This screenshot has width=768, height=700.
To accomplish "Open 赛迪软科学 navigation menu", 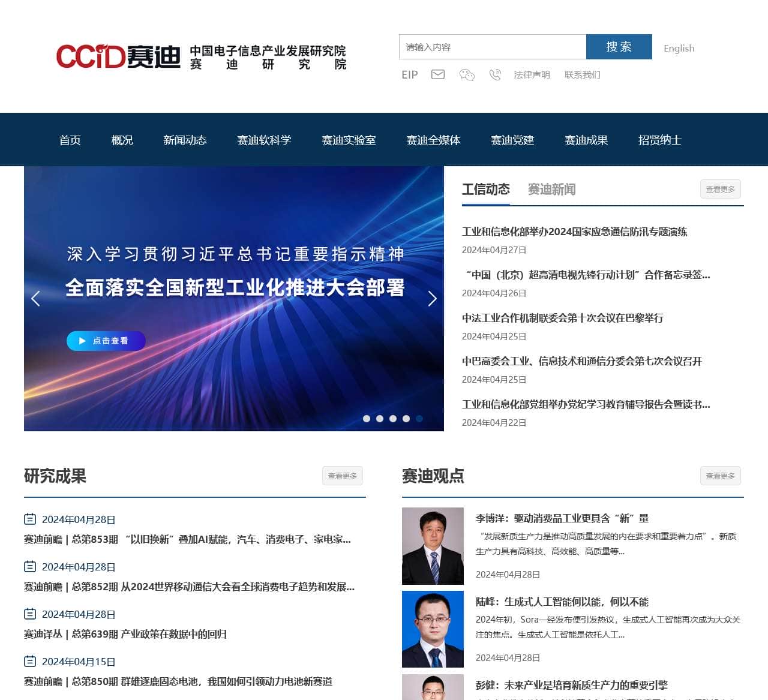I will click(x=265, y=140).
